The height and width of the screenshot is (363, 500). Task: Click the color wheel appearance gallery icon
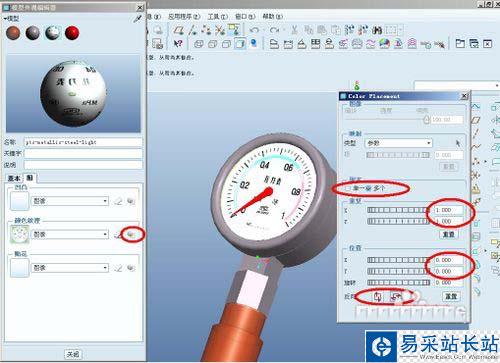384,44
